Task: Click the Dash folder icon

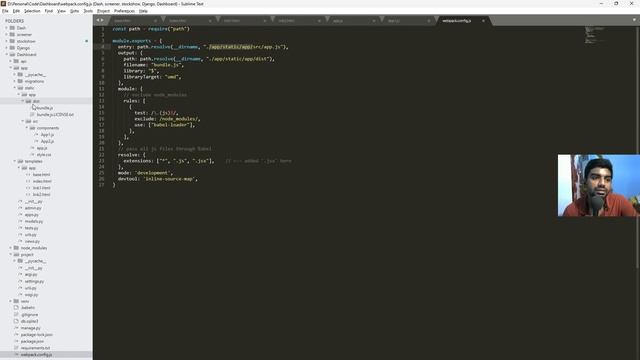Action: tap(12, 28)
